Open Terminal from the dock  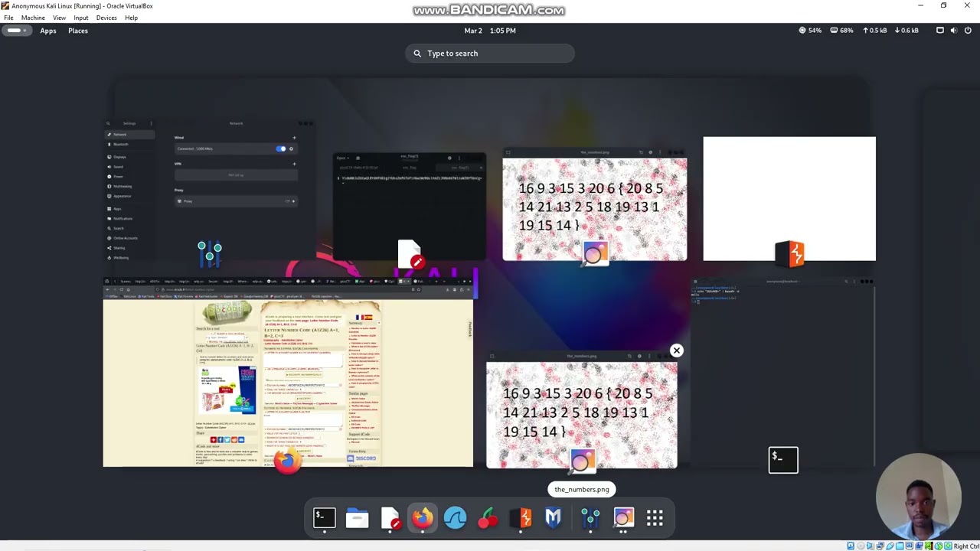pyautogui.click(x=324, y=518)
